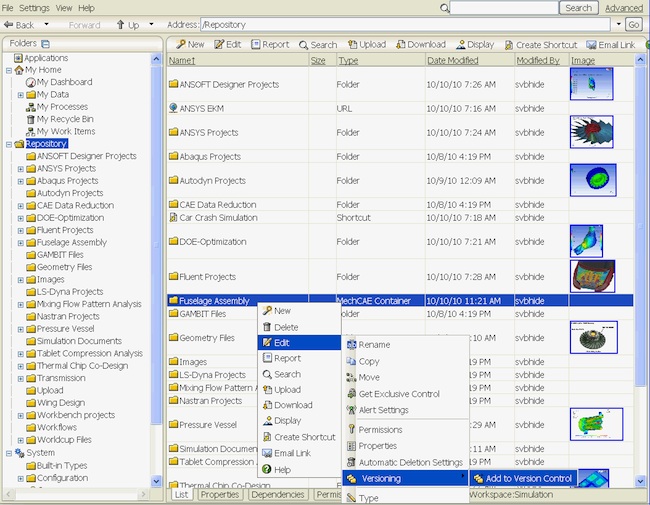Select Applications in the folder tree

coord(41,58)
